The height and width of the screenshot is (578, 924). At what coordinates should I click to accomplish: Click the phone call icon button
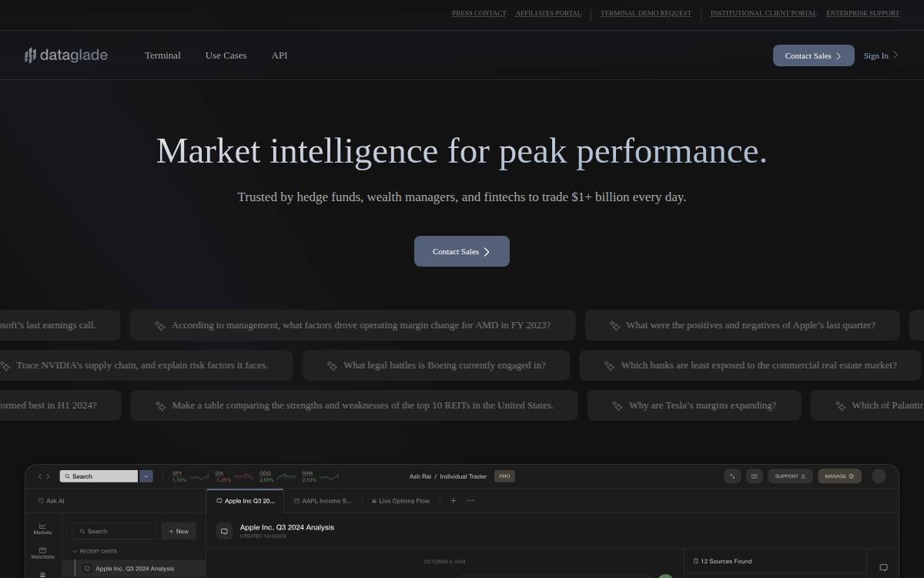coord(732,476)
